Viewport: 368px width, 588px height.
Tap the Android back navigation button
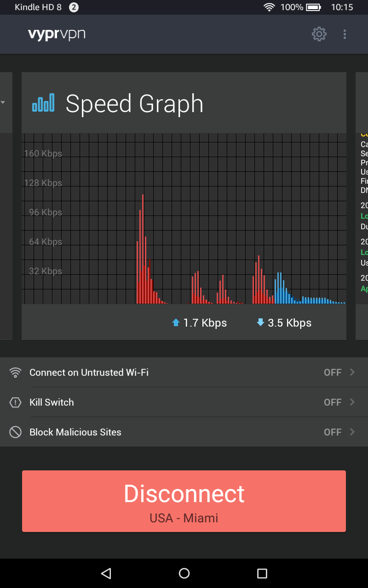[106, 573]
